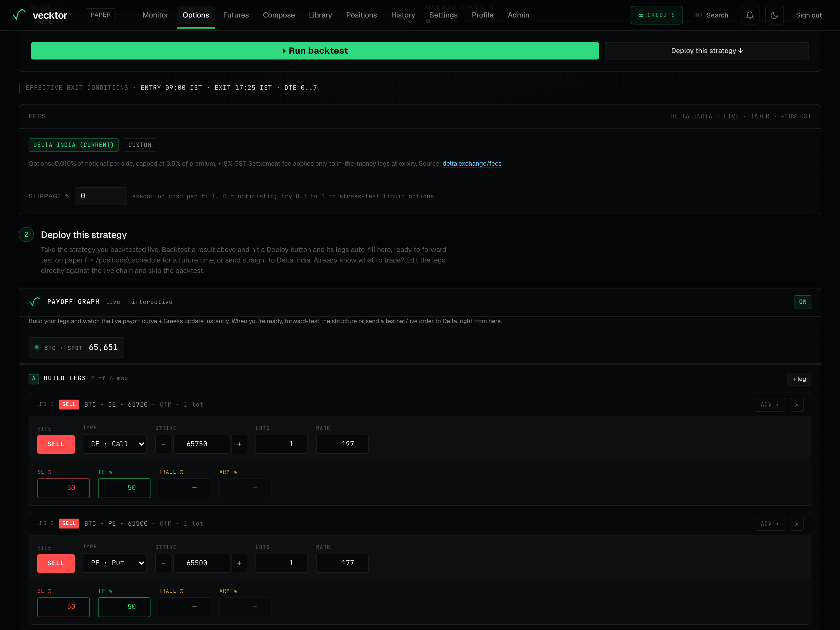Viewport: 840px width, 630px height.
Task: Open History tab
Action: click(403, 15)
